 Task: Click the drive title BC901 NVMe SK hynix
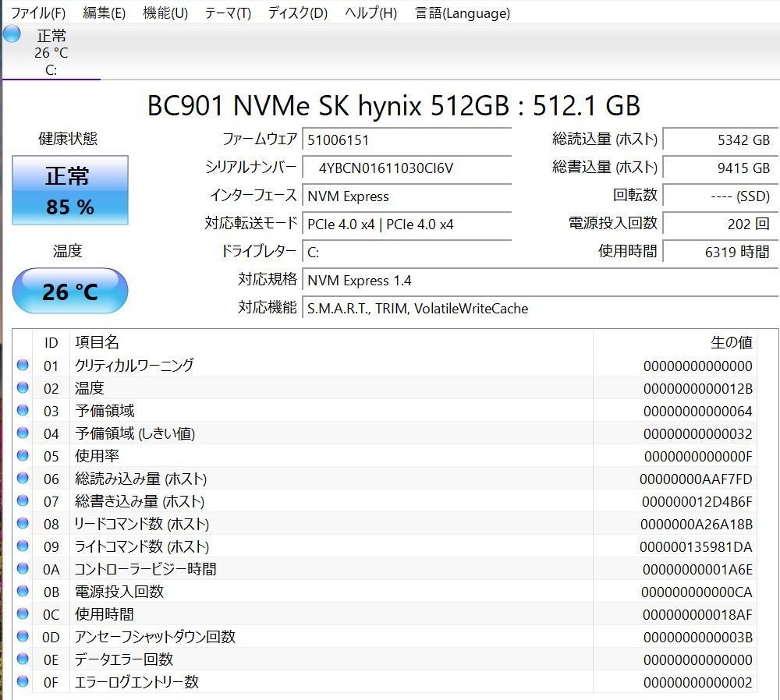point(390,106)
